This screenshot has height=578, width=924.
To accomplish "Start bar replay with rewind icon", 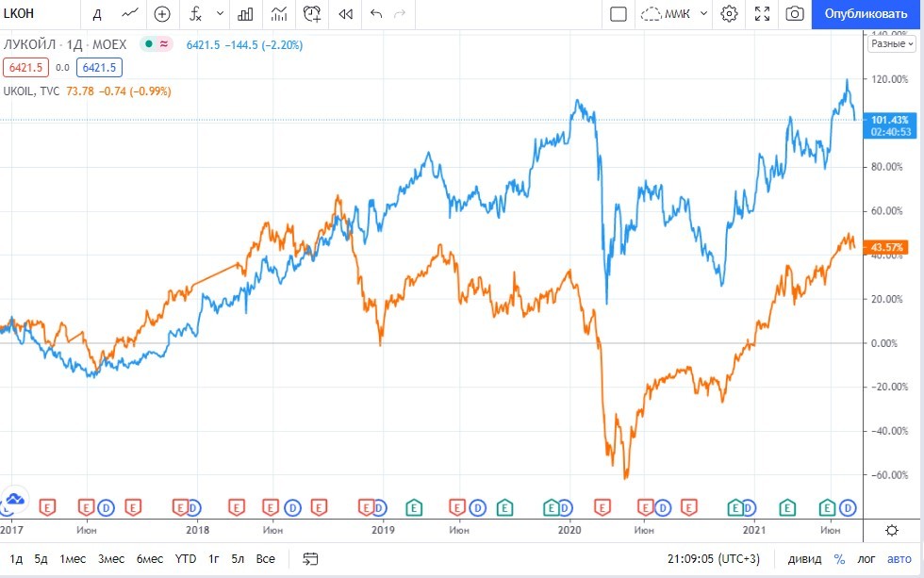I will pos(345,14).
